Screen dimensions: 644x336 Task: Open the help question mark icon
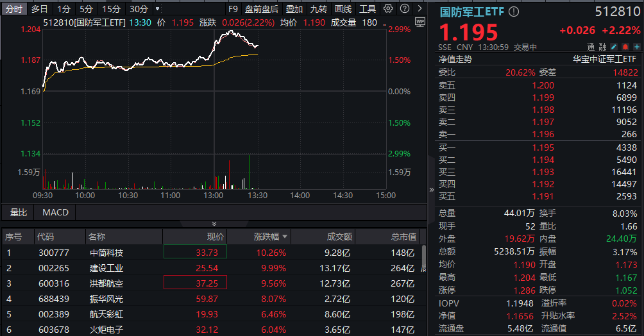click(x=405, y=8)
